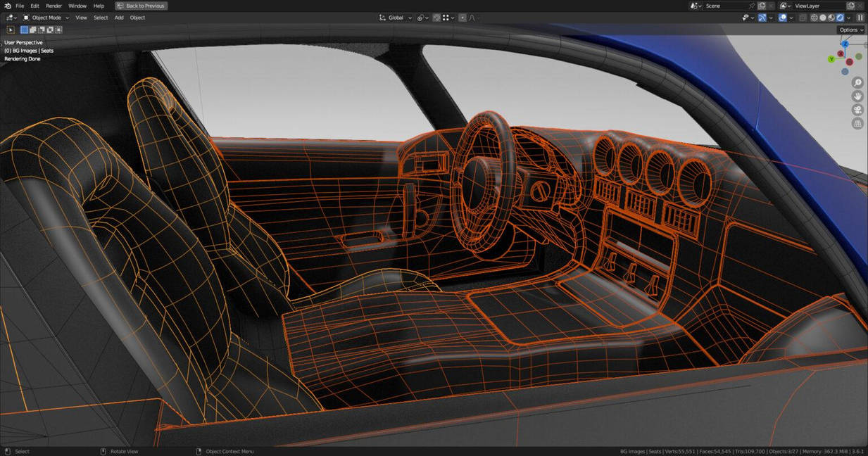Click the Blender logo icon
868x456 pixels.
6,6
